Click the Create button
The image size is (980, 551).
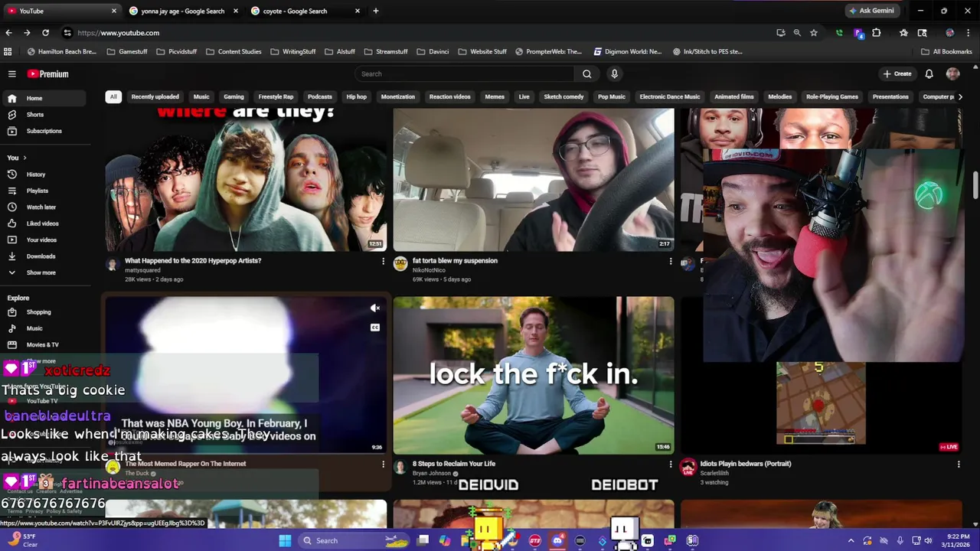pos(897,74)
